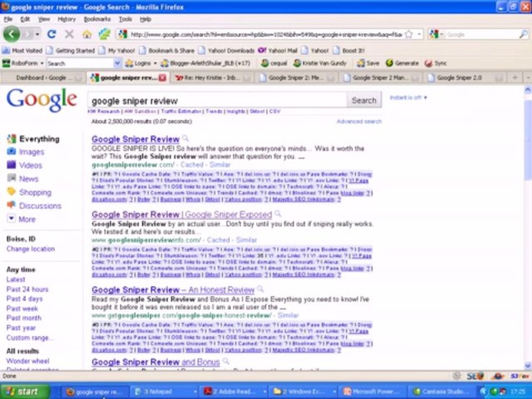Screen dimensions: 532x399
Task: Open Most Visited bookmarks folder
Action: (22, 50)
